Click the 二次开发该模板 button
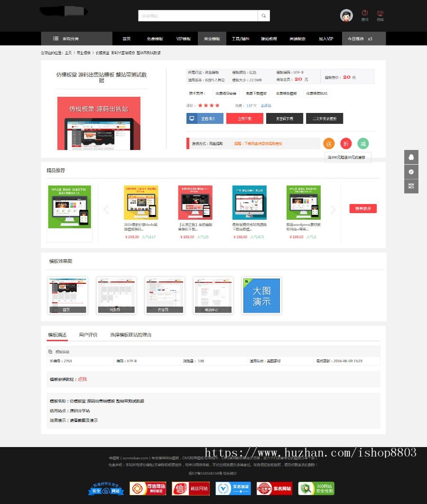 (x=325, y=118)
